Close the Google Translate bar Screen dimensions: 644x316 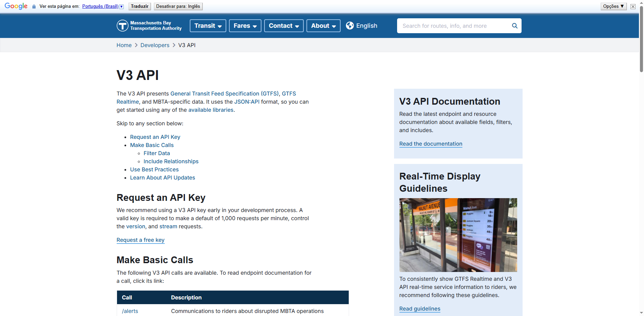click(633, 6)
